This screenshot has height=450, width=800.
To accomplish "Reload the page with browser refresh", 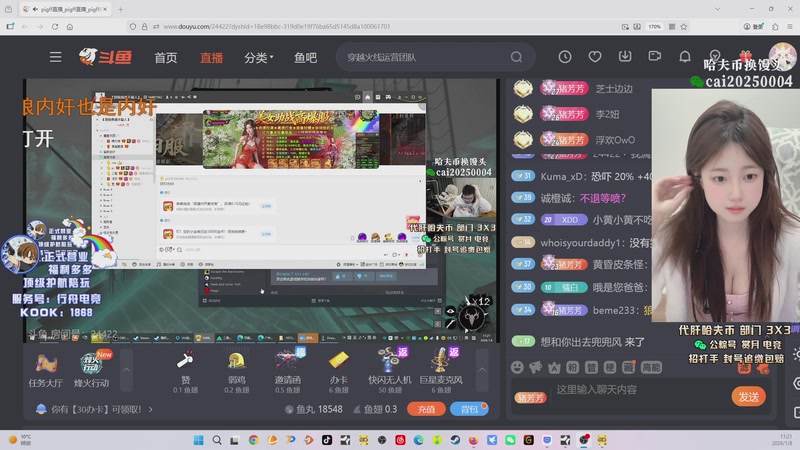I will tap(55, 27).
